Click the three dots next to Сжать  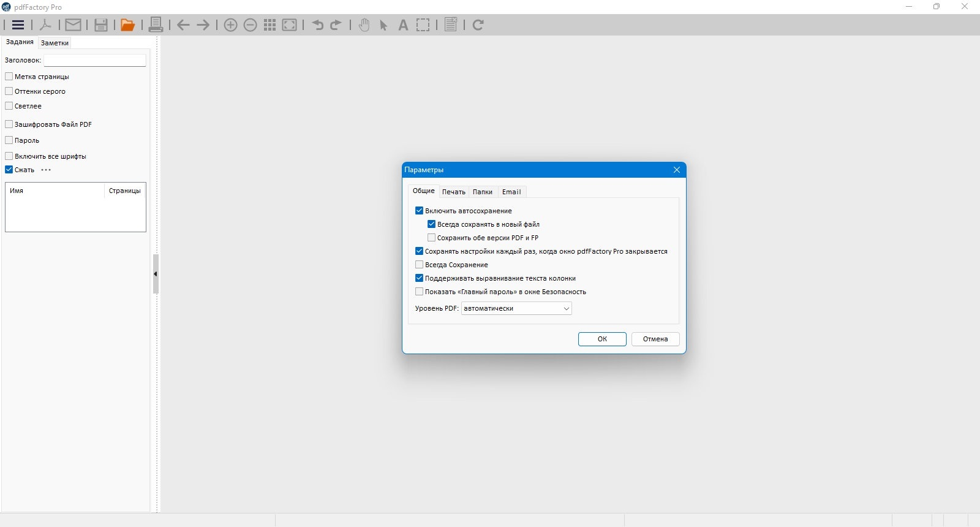point(46,170)
